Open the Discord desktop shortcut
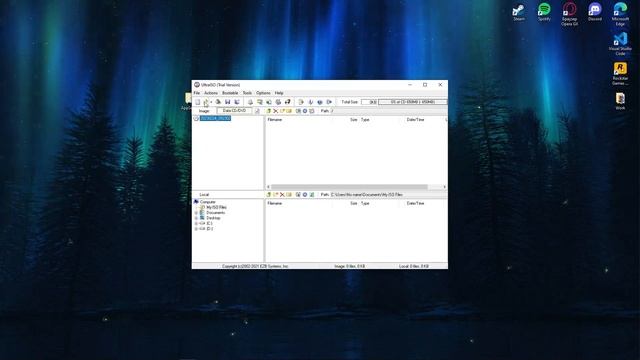Viewport: 640px width, 360px height. point(595,12)
